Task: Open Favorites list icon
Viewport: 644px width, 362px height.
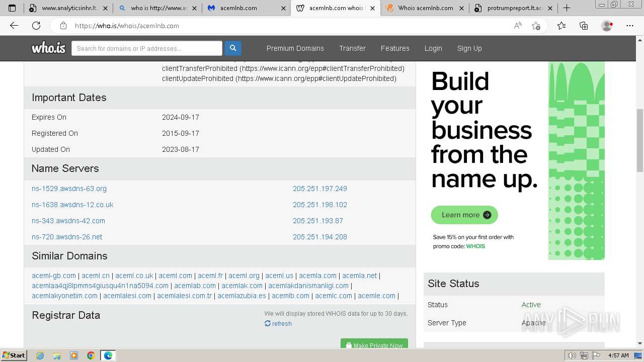Action: [x=561, y=26]
